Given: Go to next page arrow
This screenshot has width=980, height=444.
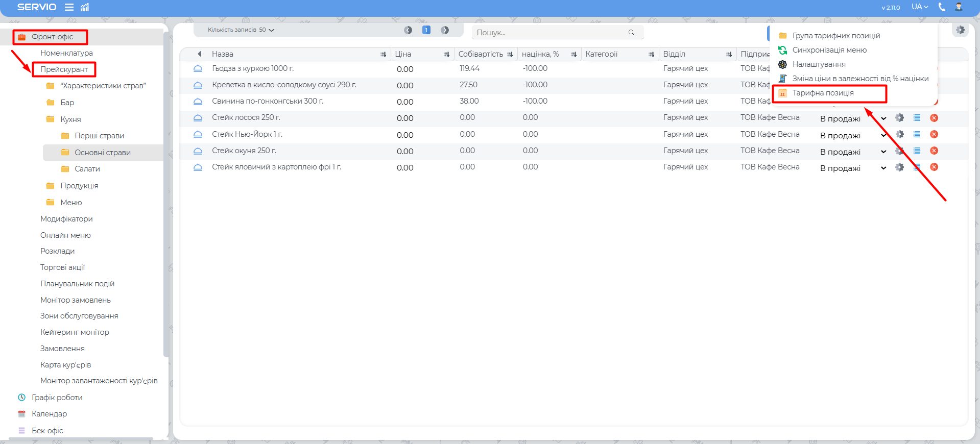Looking at the screenshot, I should point(445,30).
